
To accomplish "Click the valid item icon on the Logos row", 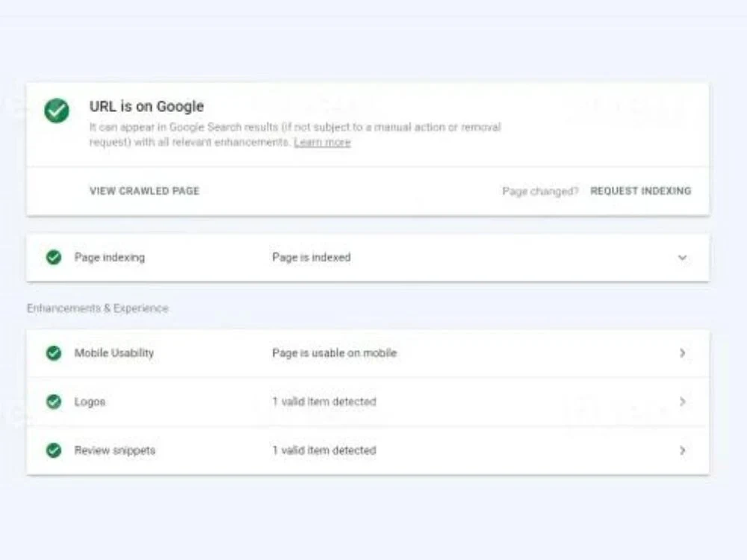I will (53, 402).
